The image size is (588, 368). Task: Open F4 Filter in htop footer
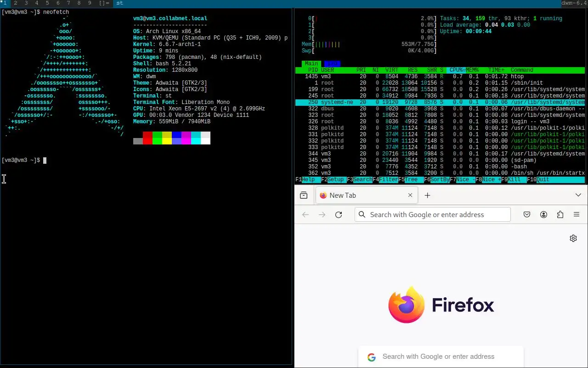pyautogui.click(x=385, y=179)
